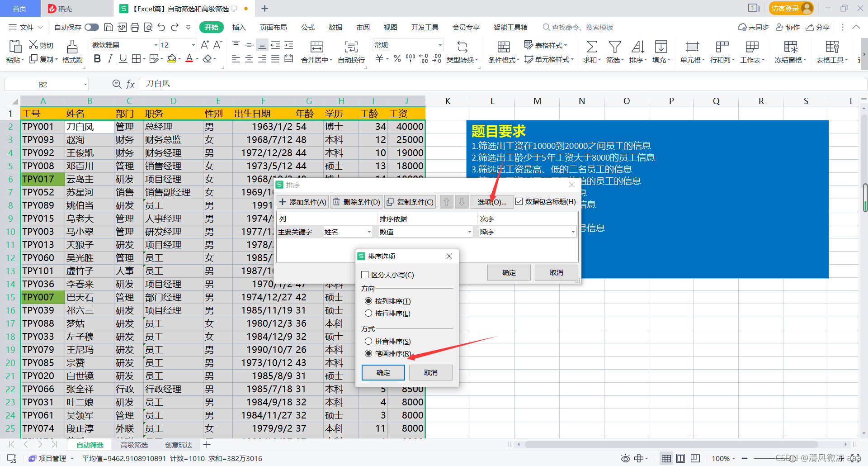The width and height of the screenshot is (868, 466).
Task: Click the font color red A swatch
Action: (189, 59)
